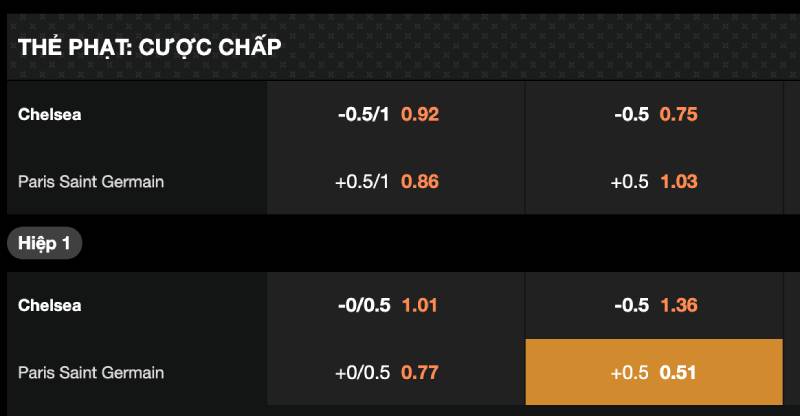Pick first-half Chelsea -0/0.5 at 1.01
Image resolution: width=800 pixels, height=416 pixels.
tap(395, 305)
